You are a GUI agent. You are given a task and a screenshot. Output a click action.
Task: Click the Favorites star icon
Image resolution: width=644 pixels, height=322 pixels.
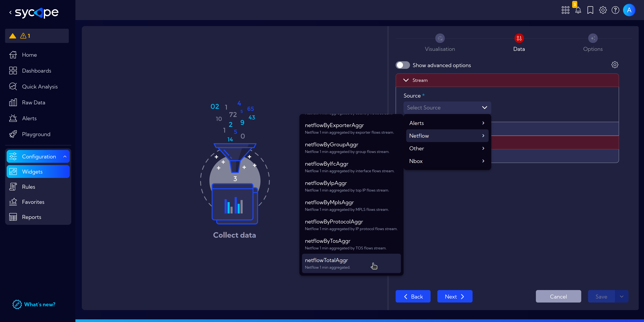tap(13, 202)
